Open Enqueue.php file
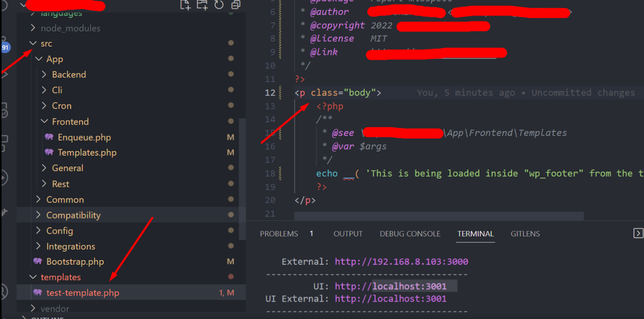Screen dimensions: 644x319 point(84,137)
